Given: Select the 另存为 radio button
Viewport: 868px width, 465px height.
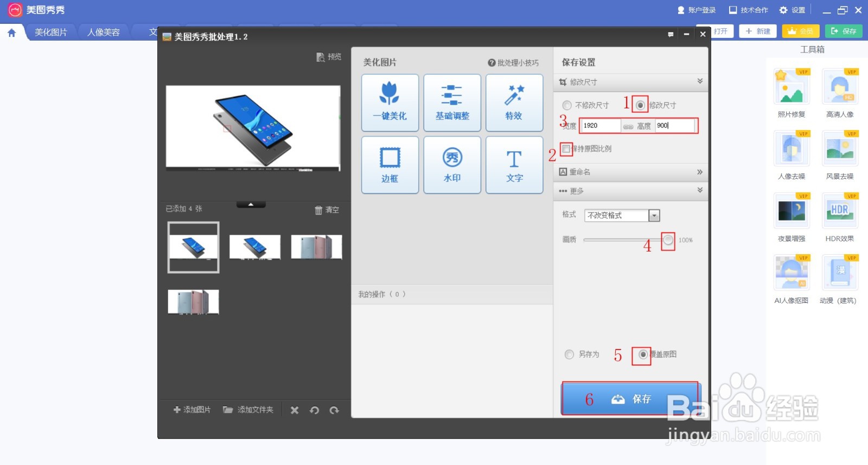Looking at the screenshot, I should (x=569, y=354).
